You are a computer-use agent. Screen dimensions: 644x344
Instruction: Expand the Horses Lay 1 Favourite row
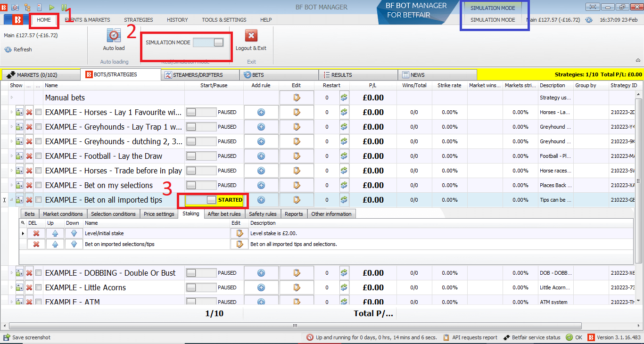tap(12, 112)
